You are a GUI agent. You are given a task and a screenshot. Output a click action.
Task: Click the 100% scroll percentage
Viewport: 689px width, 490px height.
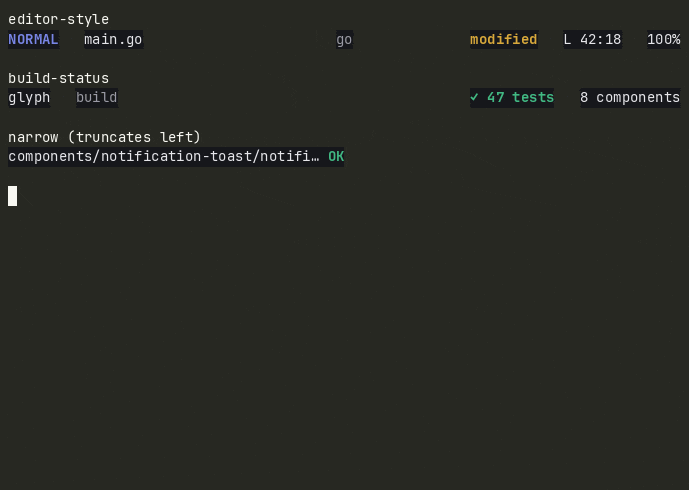(664, 40)
